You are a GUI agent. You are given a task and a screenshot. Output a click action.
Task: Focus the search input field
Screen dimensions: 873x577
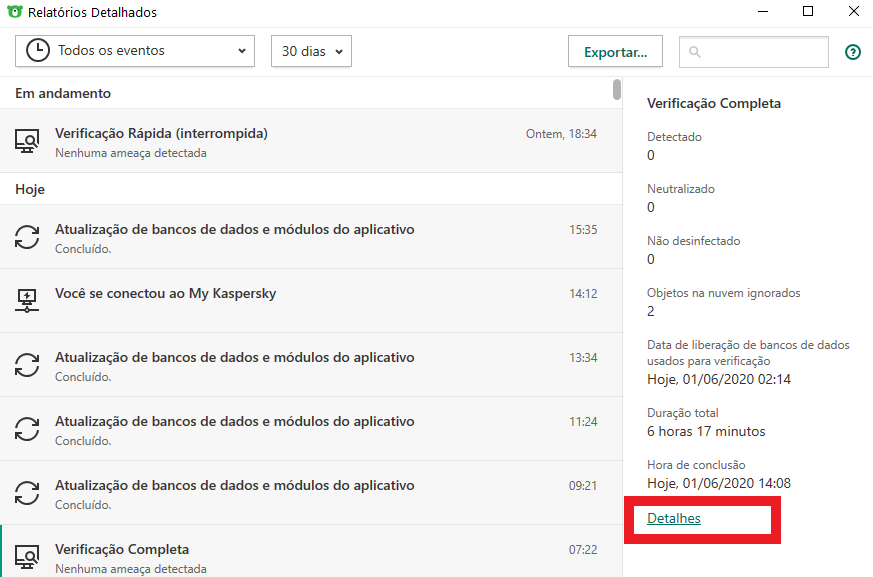[x=754, y=52]
